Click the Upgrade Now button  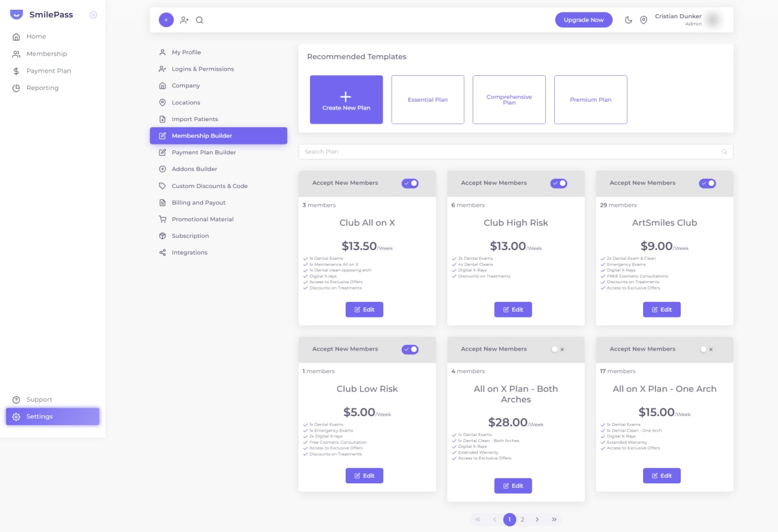click(583, 20)
